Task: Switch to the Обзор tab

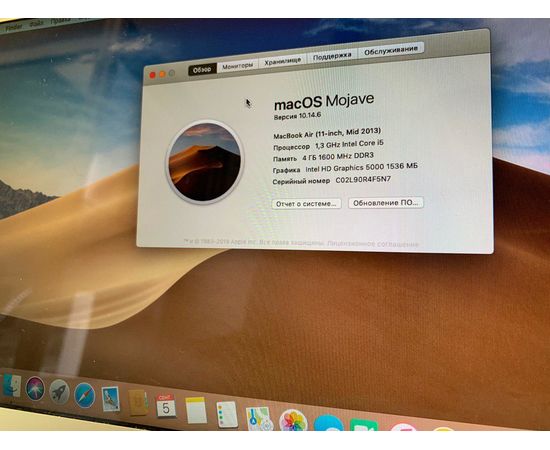Action: (x=202, y=70)
